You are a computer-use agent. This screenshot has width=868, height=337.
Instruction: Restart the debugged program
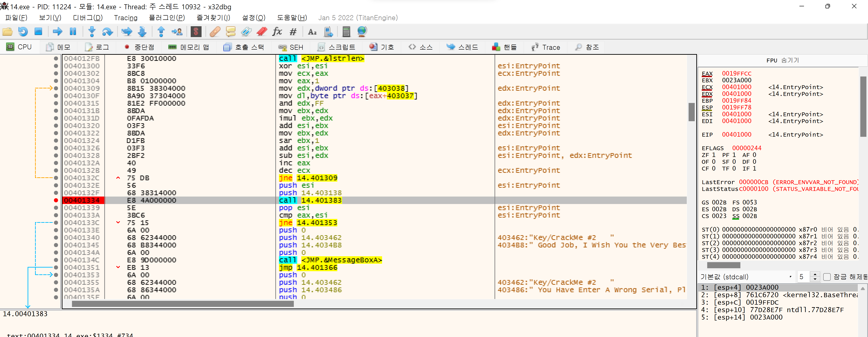pyautogui.click(x=23, y=32)
